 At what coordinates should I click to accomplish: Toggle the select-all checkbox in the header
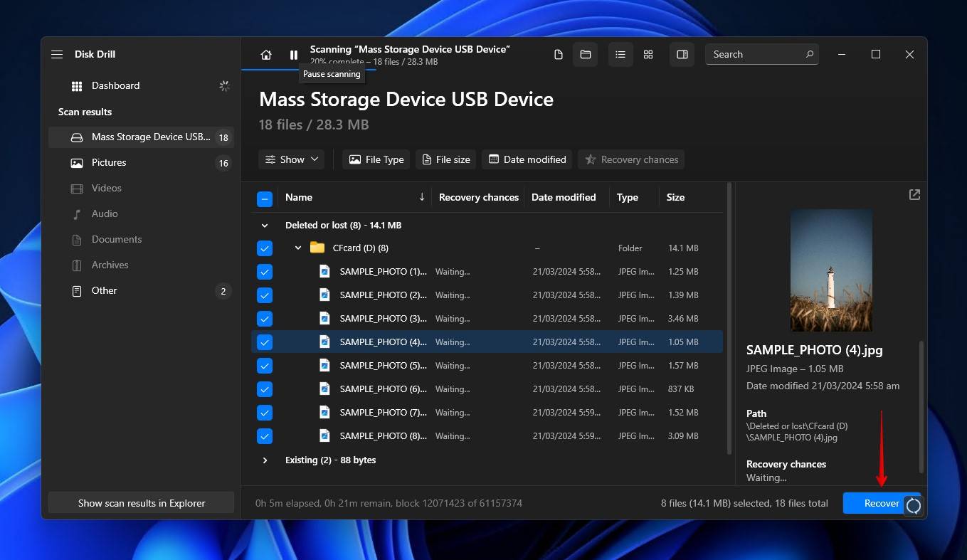coord(265,199)
